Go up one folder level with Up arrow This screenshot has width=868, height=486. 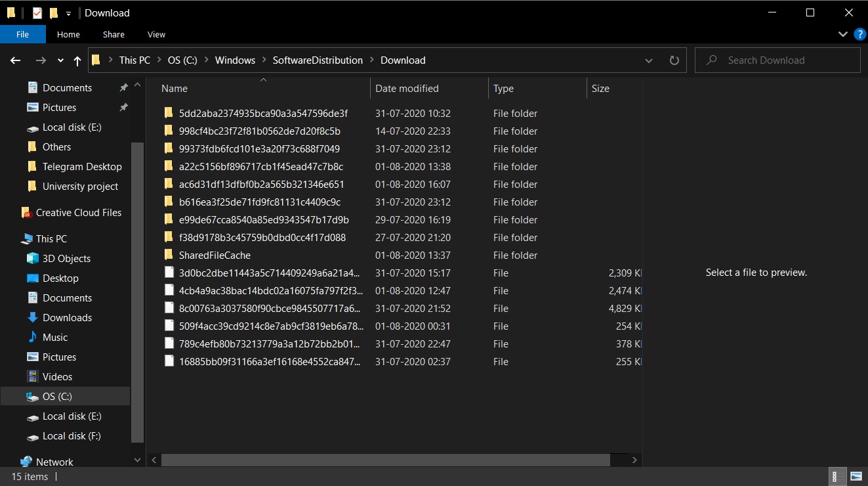pyautogui.click(x=77, y=60)
